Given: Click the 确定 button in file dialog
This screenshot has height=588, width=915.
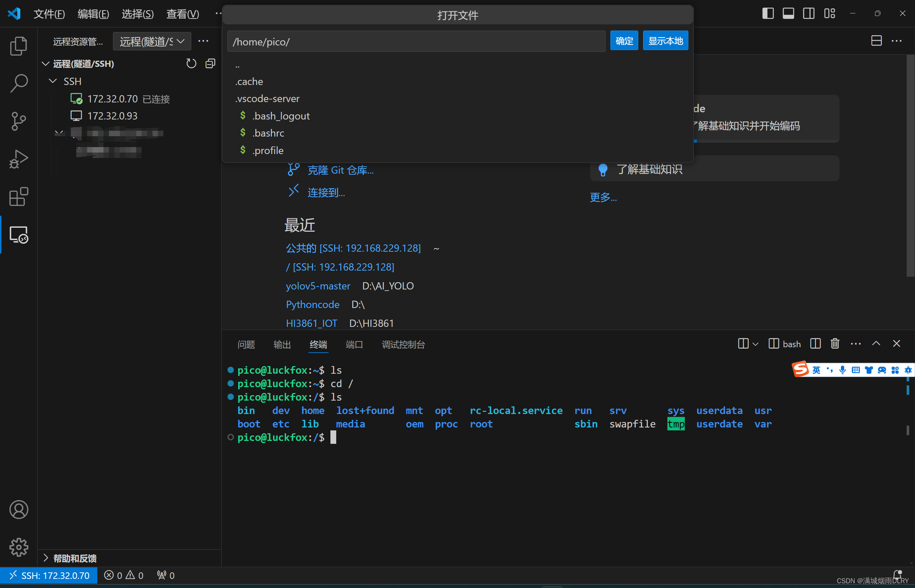Looking at the screenshot, I should click(624, 41).
